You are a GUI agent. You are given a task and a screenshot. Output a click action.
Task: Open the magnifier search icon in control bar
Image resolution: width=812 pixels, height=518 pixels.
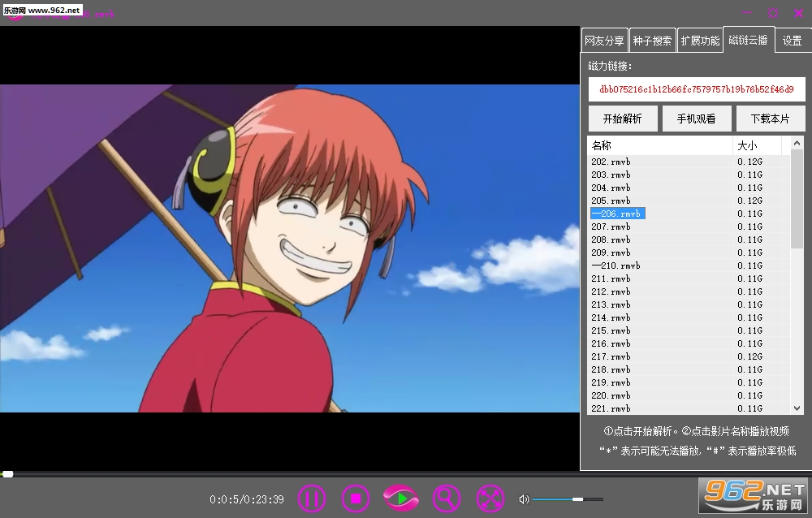tap(446, 499)
